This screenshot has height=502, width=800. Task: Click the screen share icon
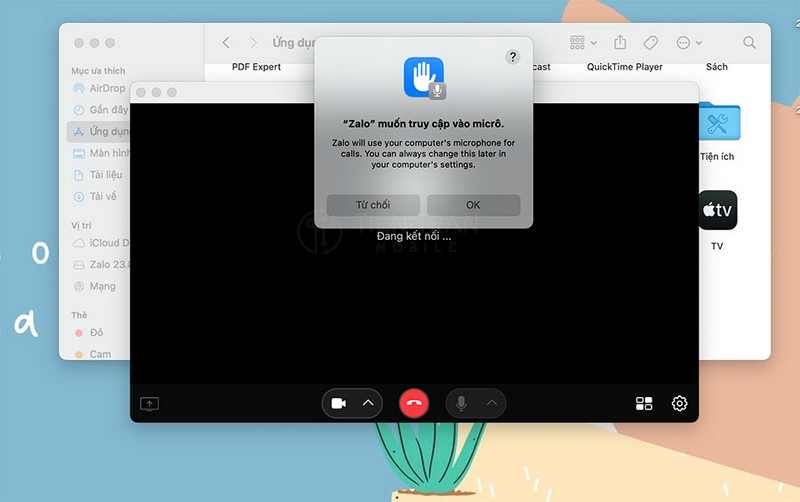150,404
